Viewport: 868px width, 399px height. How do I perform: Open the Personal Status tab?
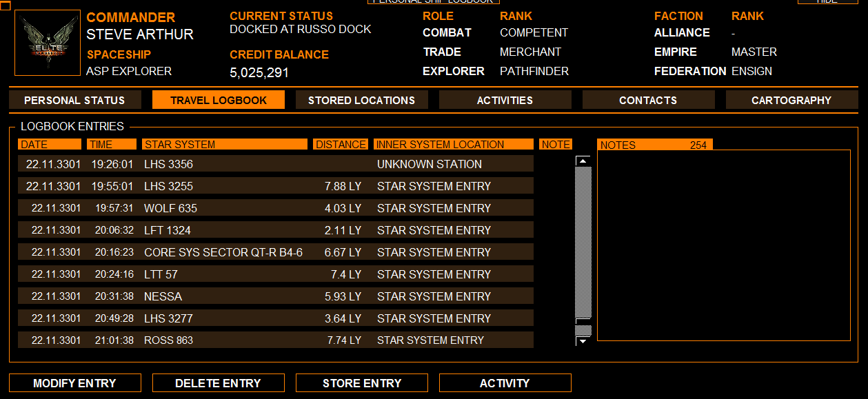pos(75,100)
